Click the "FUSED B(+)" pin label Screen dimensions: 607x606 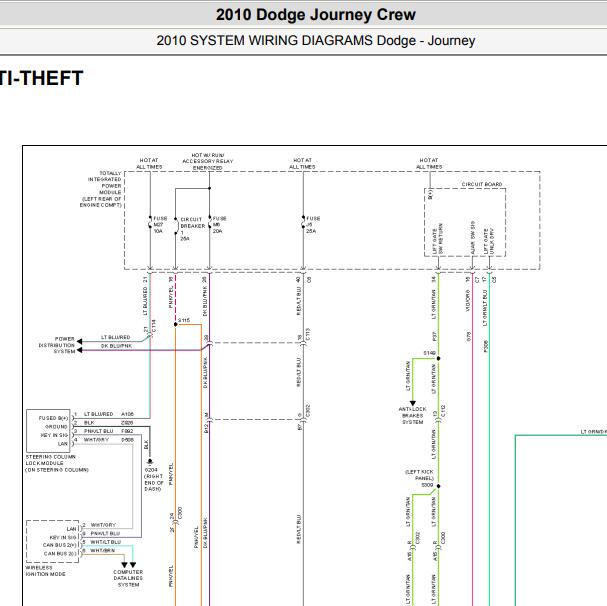53,418
